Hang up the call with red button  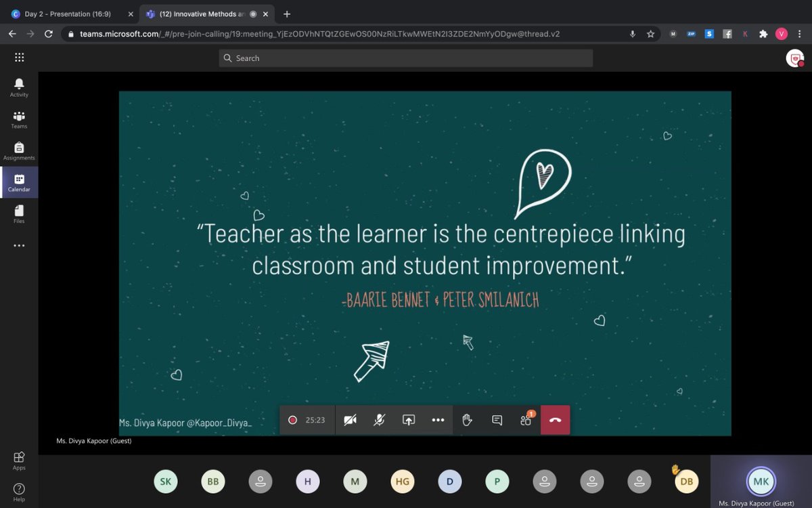556,420
